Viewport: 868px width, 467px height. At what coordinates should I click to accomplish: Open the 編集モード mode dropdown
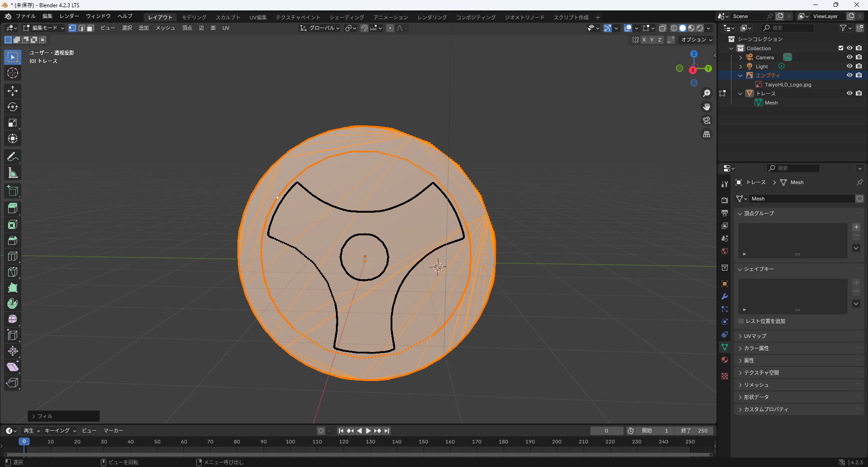coord(44,28)
